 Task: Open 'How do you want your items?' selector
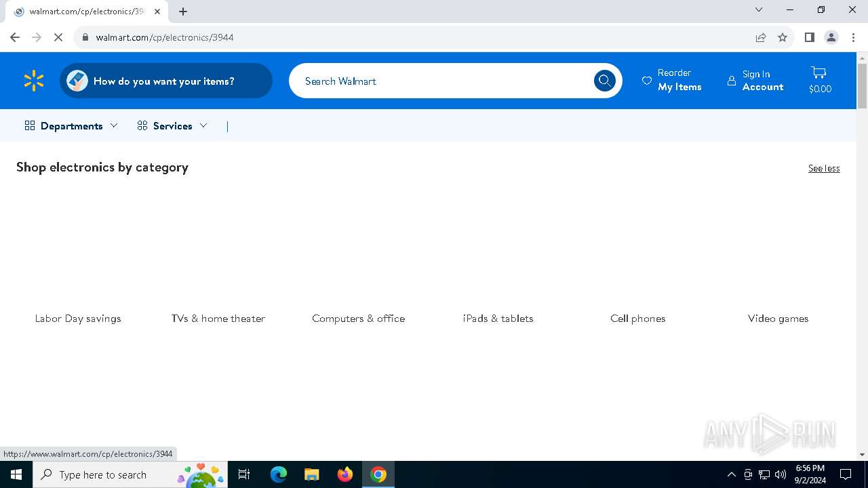pos(166,81)
